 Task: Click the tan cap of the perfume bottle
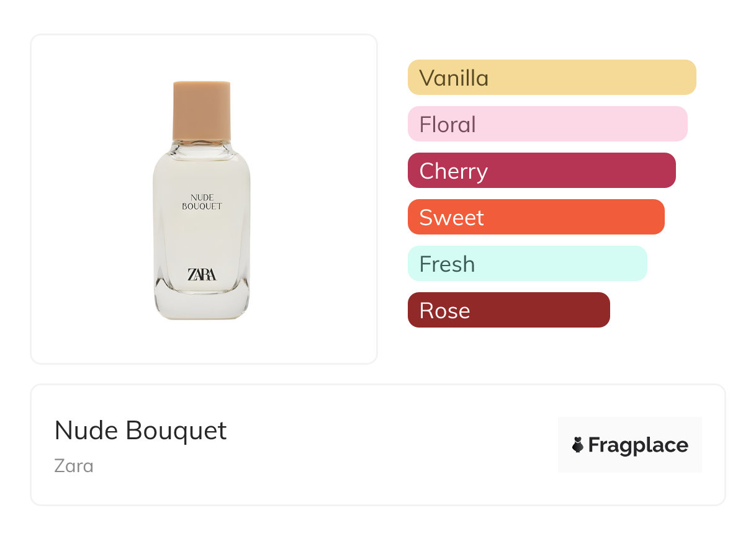pos(202,110)
